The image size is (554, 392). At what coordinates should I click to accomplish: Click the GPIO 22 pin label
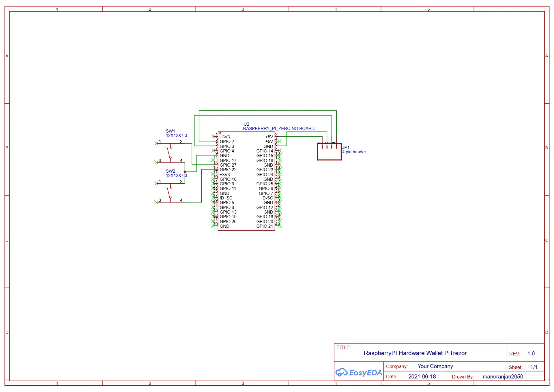(228, 170)
